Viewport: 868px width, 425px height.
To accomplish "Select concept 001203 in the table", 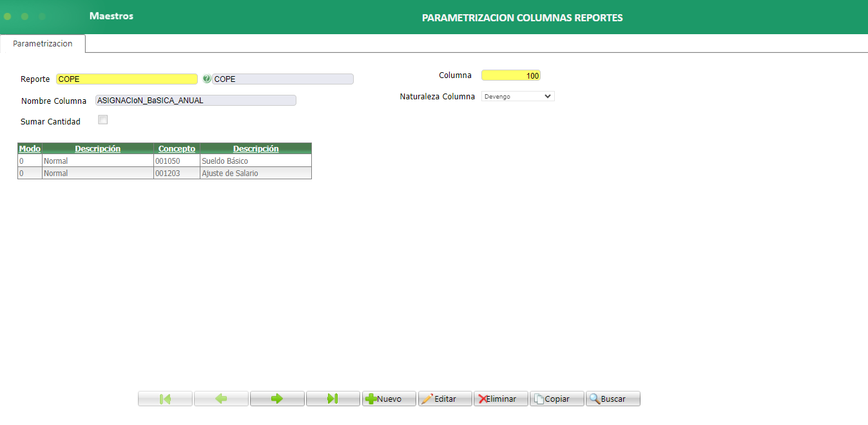I will pos(177,173).
